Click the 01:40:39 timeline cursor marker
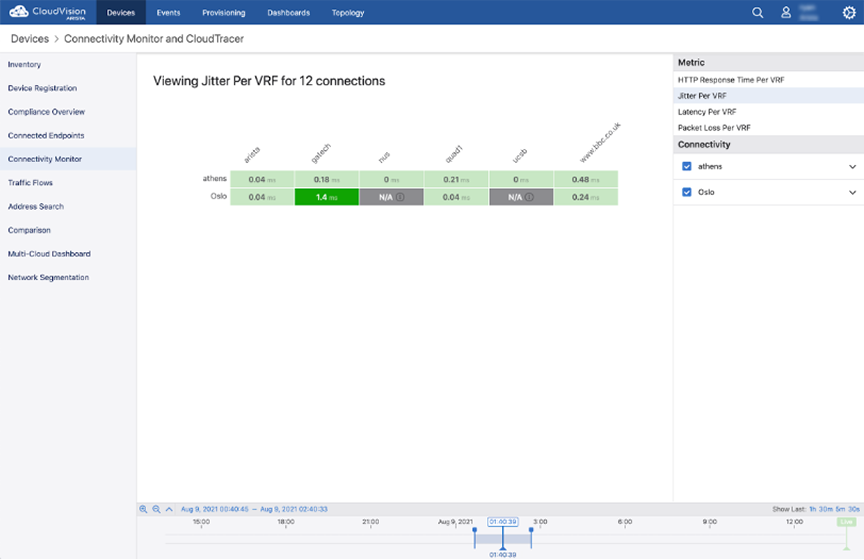 503,521
